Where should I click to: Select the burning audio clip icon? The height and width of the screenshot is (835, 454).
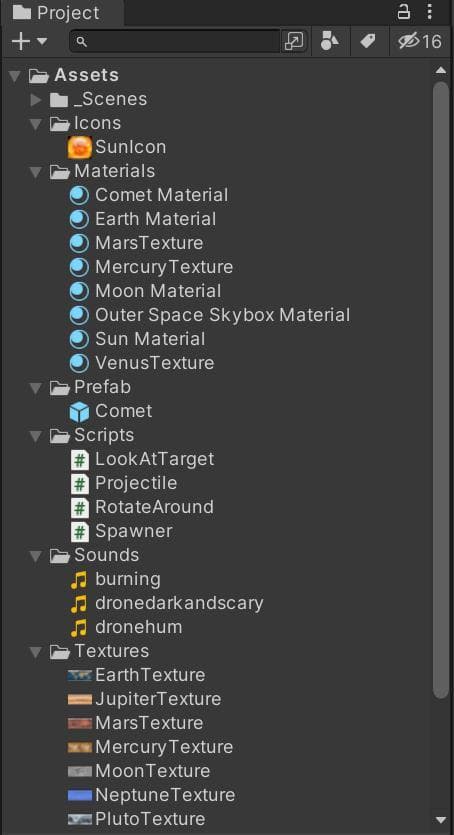(78, 579)
